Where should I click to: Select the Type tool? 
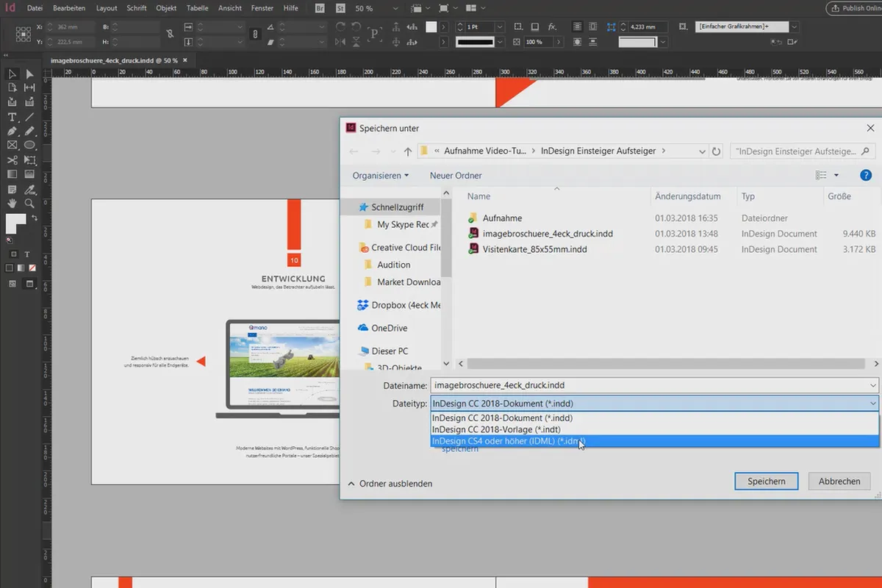[x=12, y=118]
